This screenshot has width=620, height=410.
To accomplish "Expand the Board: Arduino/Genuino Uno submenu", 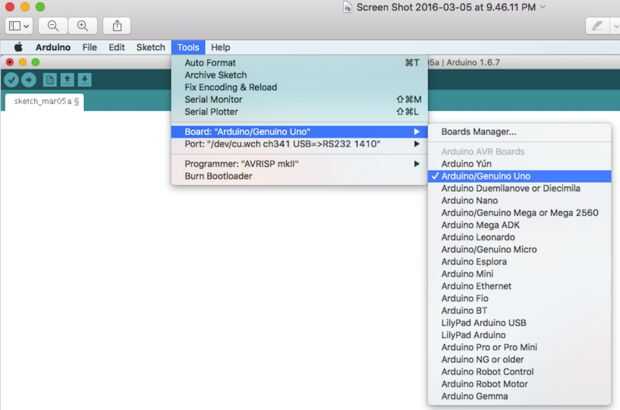I will (x=299, y=132).
